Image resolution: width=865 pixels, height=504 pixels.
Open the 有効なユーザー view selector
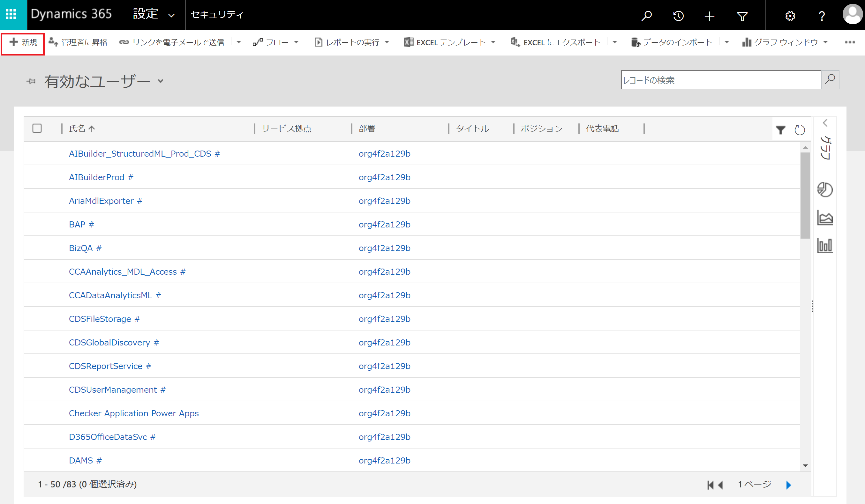point(104,81)
